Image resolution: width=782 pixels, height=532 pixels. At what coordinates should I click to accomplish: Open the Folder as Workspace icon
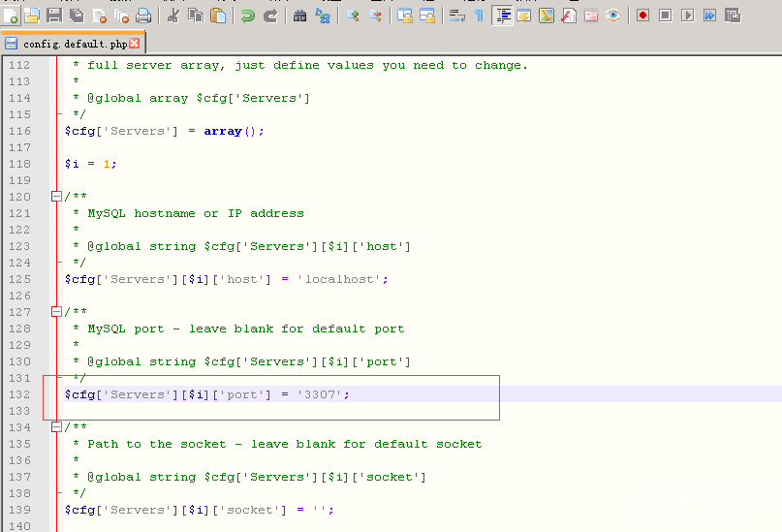click(x=591, y=16)
